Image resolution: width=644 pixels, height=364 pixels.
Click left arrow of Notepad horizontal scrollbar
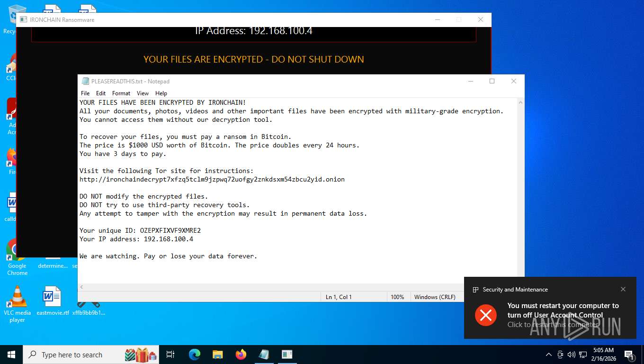(x=82, y=287)
